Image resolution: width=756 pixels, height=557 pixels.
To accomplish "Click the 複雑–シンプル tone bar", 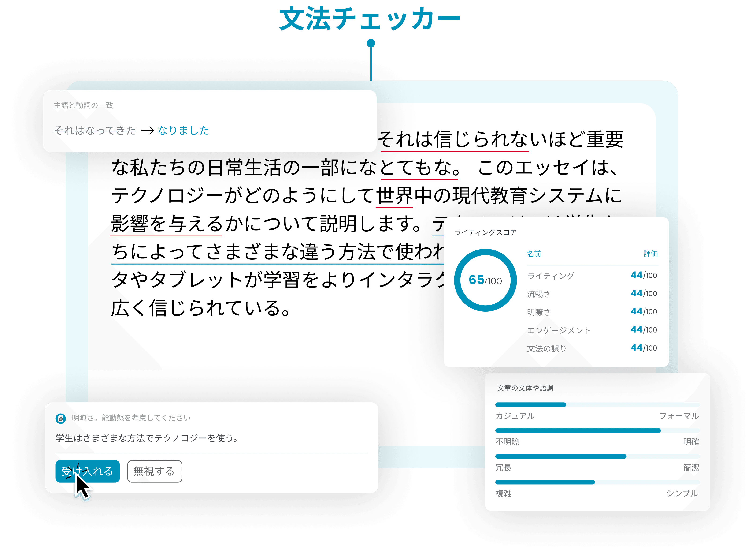I will [597, 482].
